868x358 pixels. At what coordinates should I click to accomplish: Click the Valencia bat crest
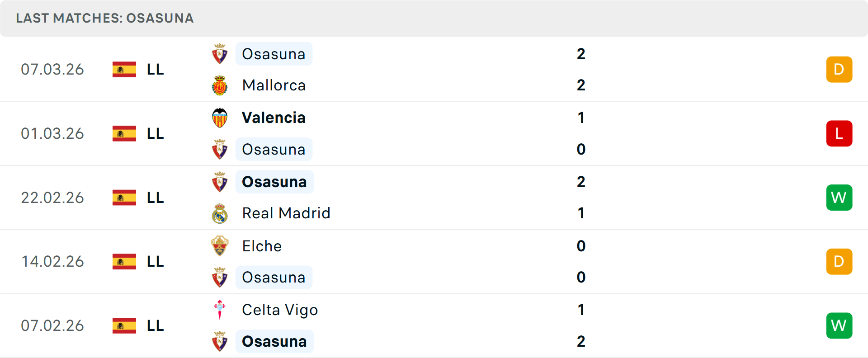tap(220, 118)
